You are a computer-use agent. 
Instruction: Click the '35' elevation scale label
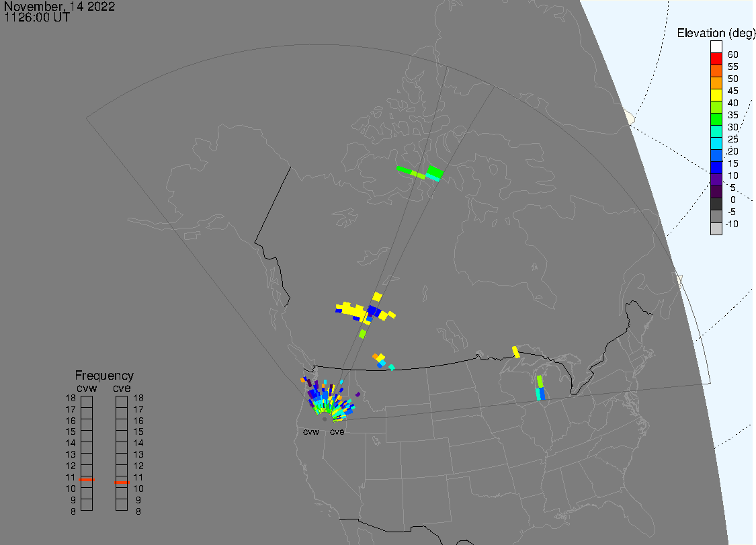pyautogui.click(x=733, y=115)
